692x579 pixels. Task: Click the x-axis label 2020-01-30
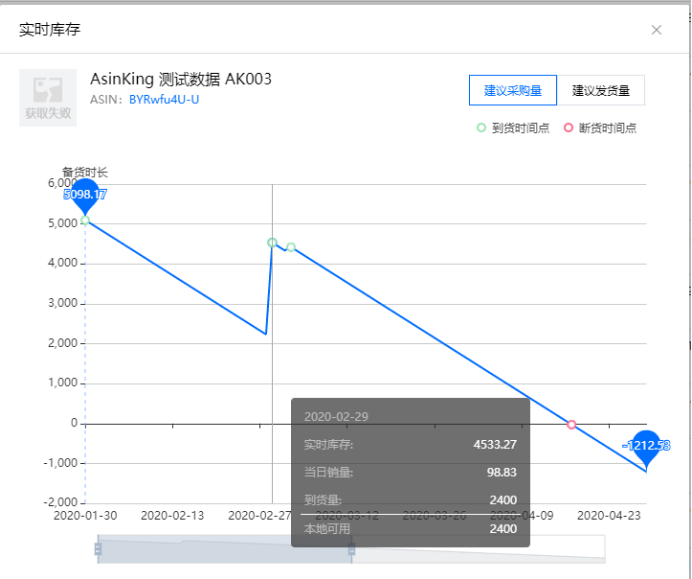[x=85, y=515]
